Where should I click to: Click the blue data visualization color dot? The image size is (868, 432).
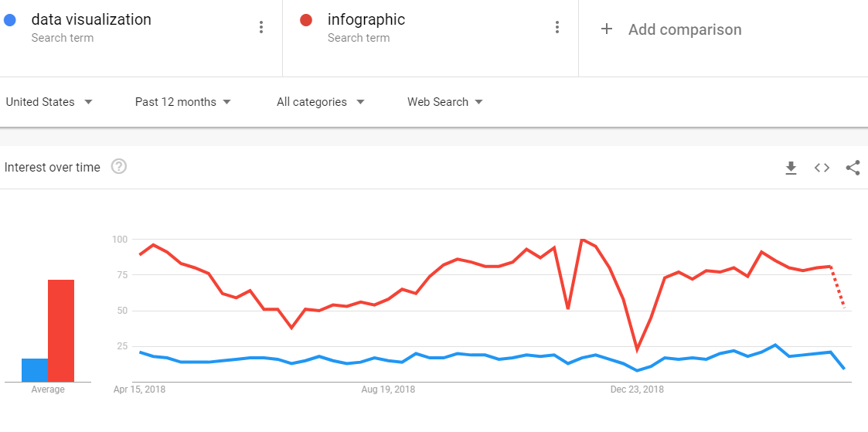click(x=10, y=20)
